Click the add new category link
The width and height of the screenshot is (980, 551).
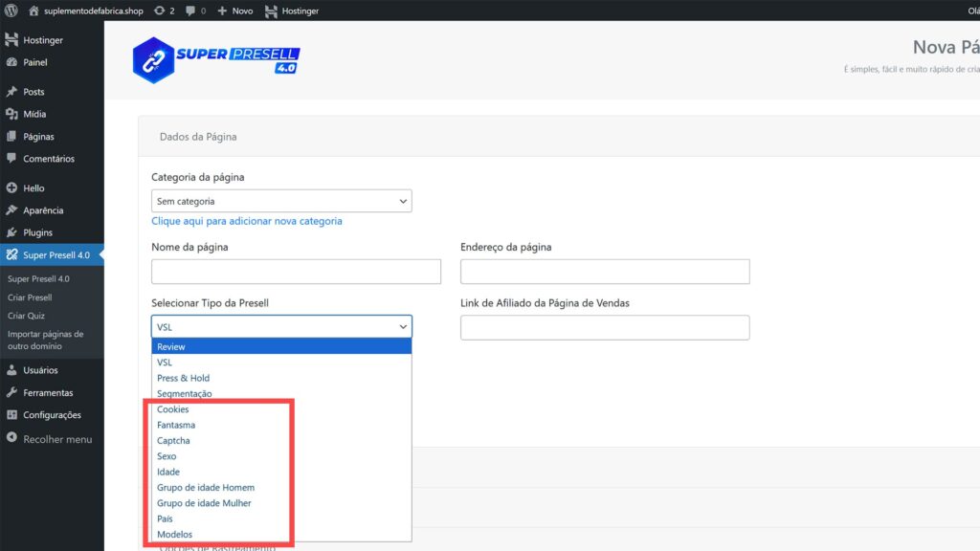(x=246, y=221)
